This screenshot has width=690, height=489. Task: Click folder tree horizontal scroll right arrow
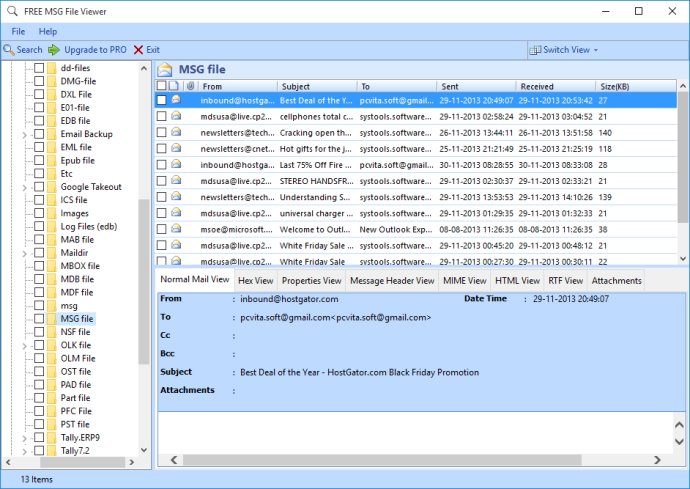(x=131, y=462)
